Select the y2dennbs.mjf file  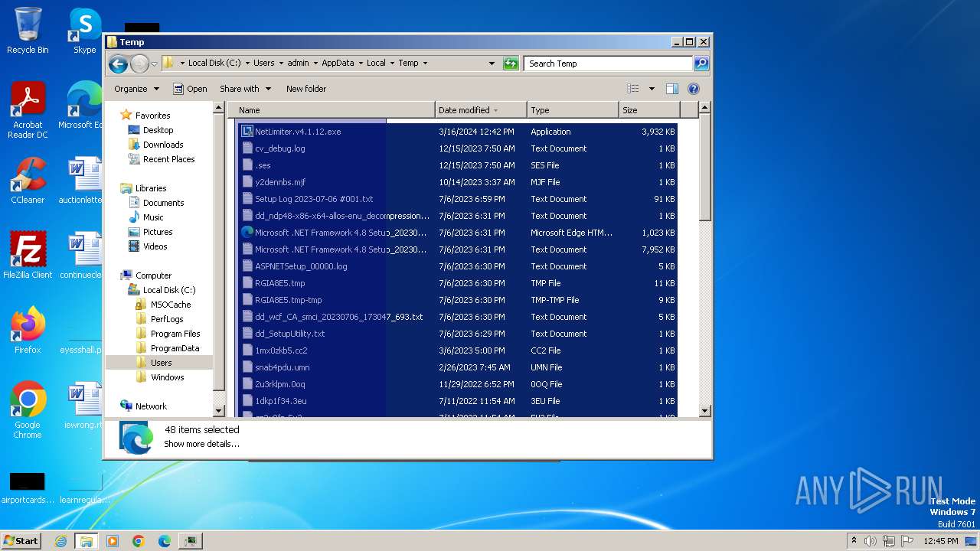pos(280,182)
